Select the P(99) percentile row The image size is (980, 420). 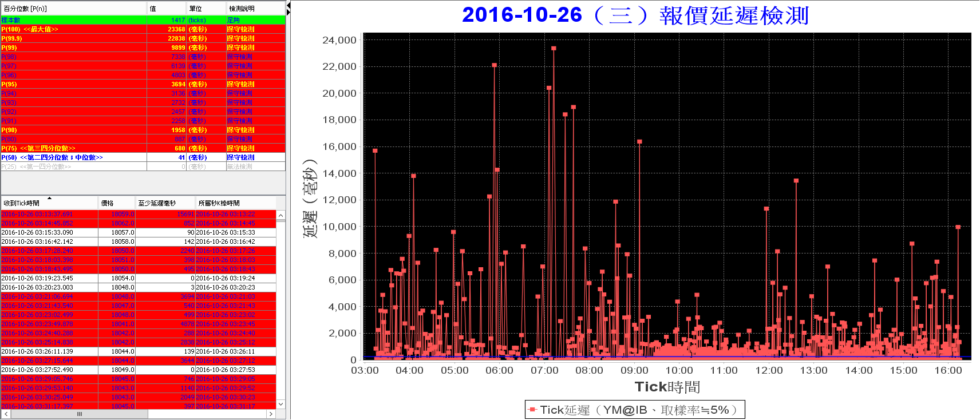143,47
